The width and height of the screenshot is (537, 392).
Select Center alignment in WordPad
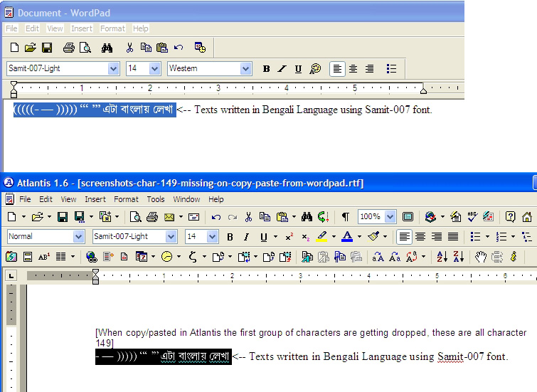(x=353, y=69)
